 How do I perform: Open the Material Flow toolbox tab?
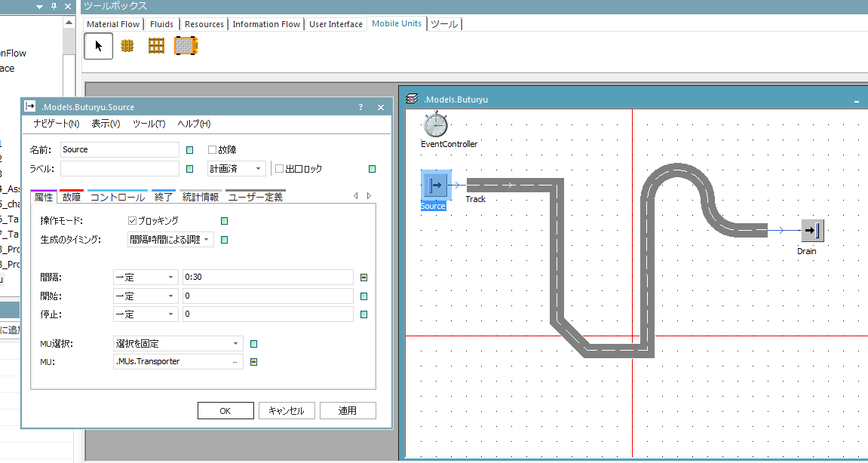pyautogui.click(x=113, y=24)
